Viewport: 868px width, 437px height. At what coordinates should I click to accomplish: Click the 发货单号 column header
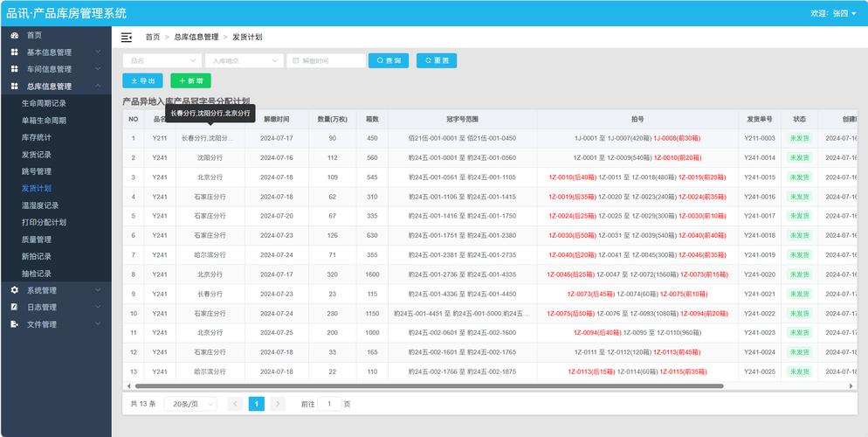pyautogui.click(x=760, y=120)
